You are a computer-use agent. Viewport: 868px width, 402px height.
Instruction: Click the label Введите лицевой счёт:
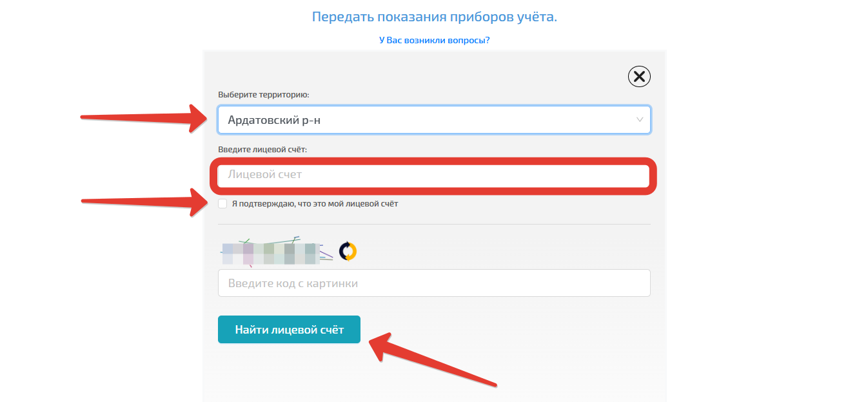click(x=262, y=149)
